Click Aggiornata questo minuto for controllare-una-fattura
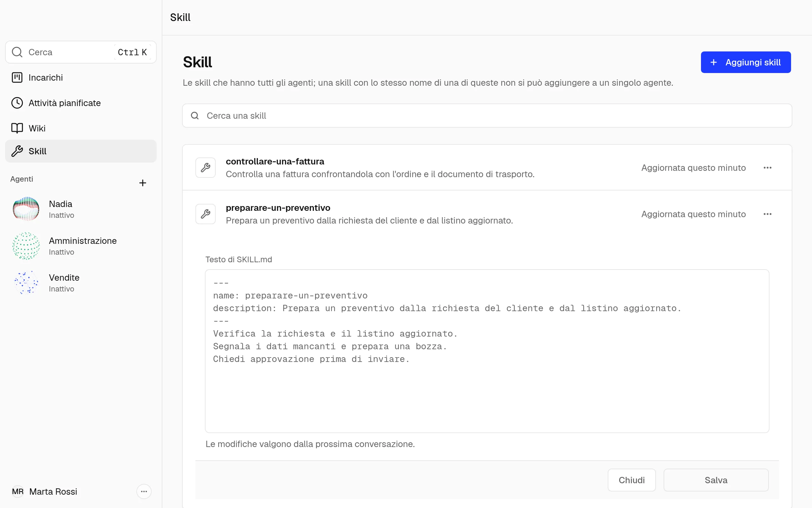 [x=693, y=168]
